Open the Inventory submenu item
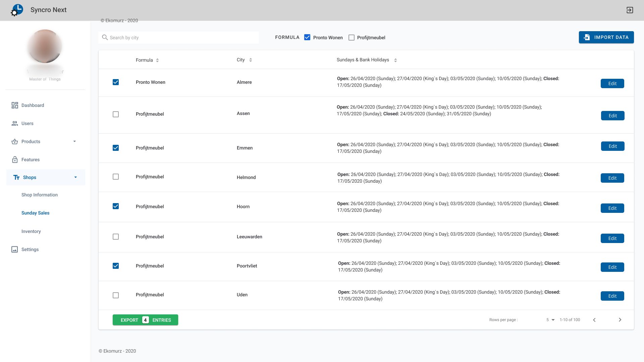The width and height of the screenshot is (644, 362). 31,231
